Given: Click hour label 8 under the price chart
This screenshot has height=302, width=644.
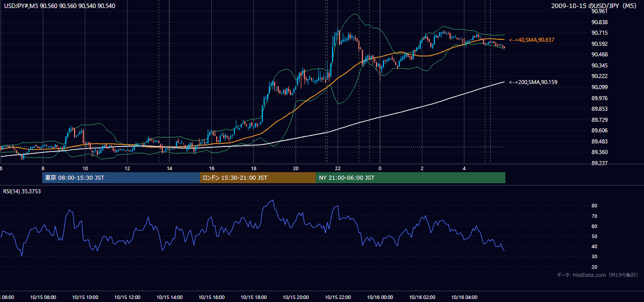Looking at the screenshot, I should tap(43, 169).
